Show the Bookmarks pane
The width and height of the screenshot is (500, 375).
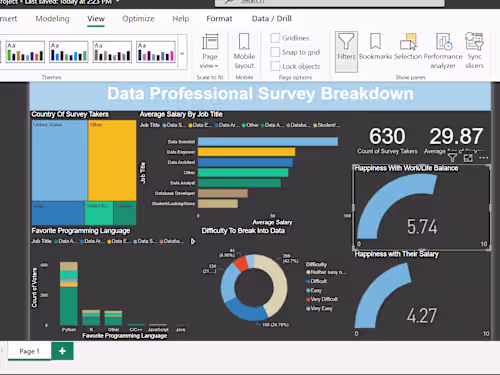(x=375, y=47)
